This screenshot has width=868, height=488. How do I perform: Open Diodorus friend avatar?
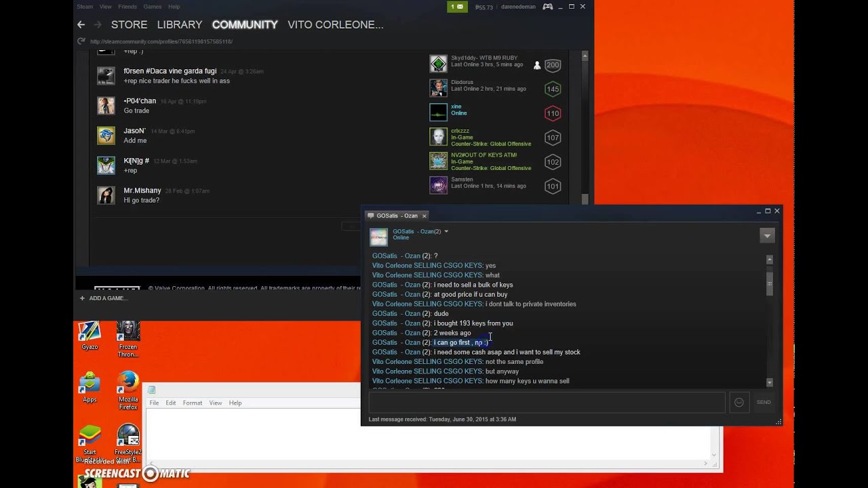tap(439, 88)
